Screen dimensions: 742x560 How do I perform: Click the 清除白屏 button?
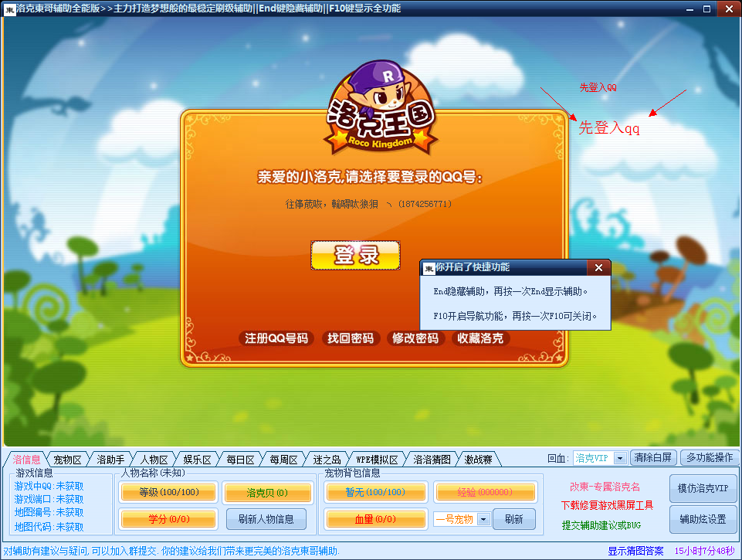coord(653,458)
